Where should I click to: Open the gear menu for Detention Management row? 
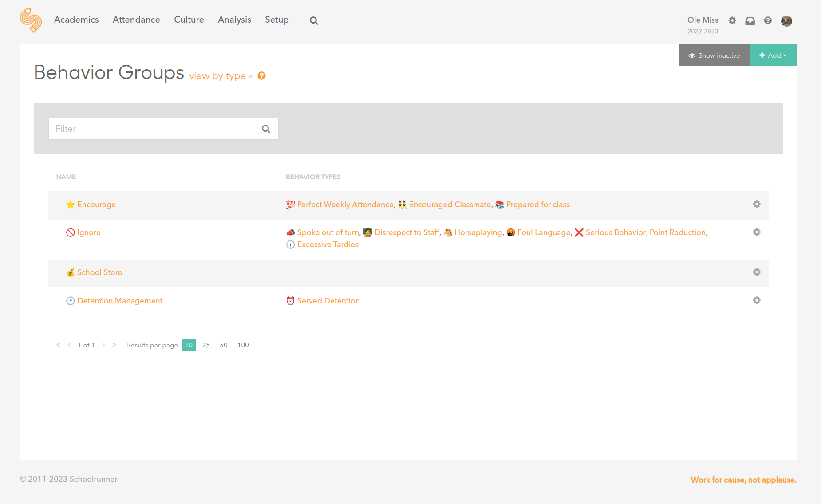[x=757, y=300]
